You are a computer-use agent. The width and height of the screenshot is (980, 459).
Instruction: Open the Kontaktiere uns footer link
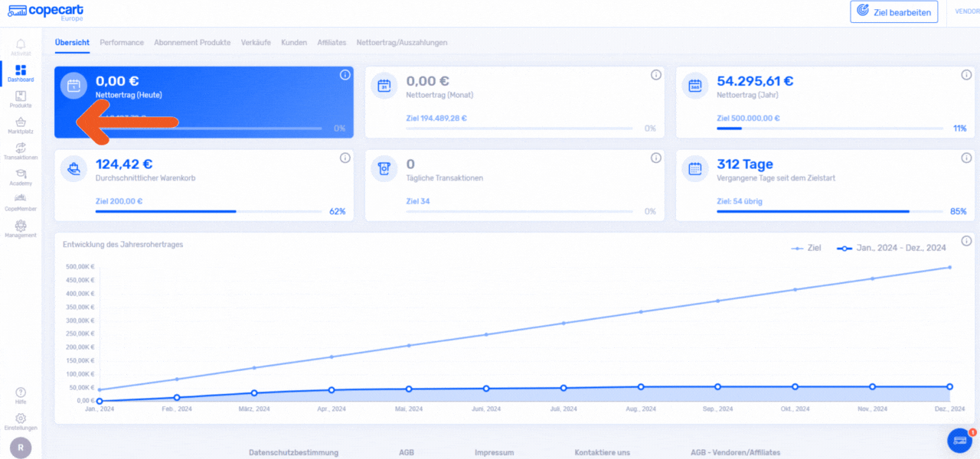click(x=602, y=453)
